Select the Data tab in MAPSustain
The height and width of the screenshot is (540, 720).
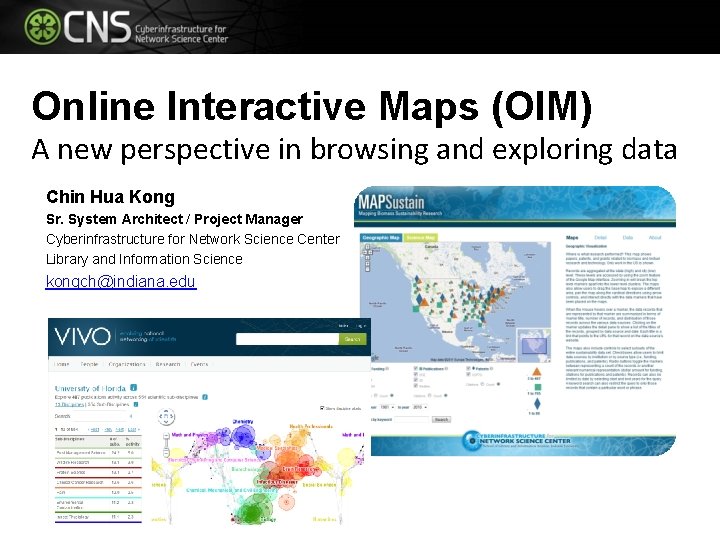coord(628,237)
